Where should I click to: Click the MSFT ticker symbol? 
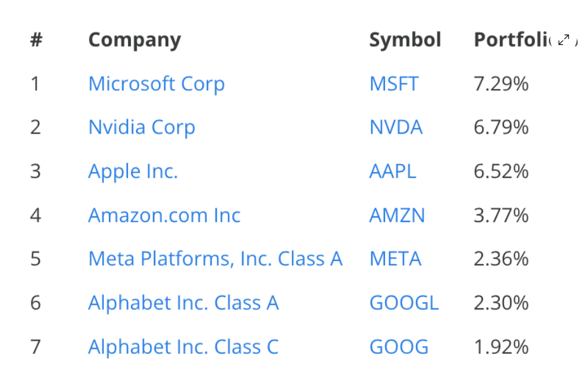pos(394,84)
